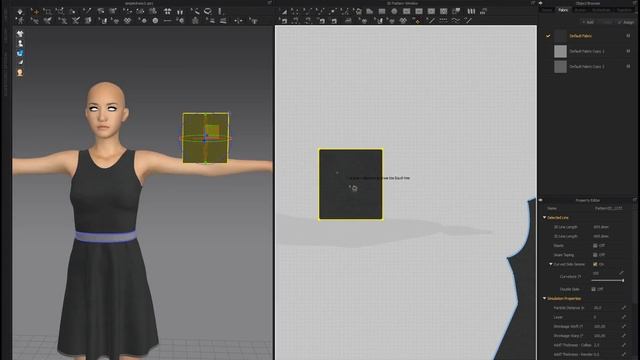Screen dimensions: 640x360
Task: Click the dashed line icon in 2D toolbar
Action: (x=443, y=20)
